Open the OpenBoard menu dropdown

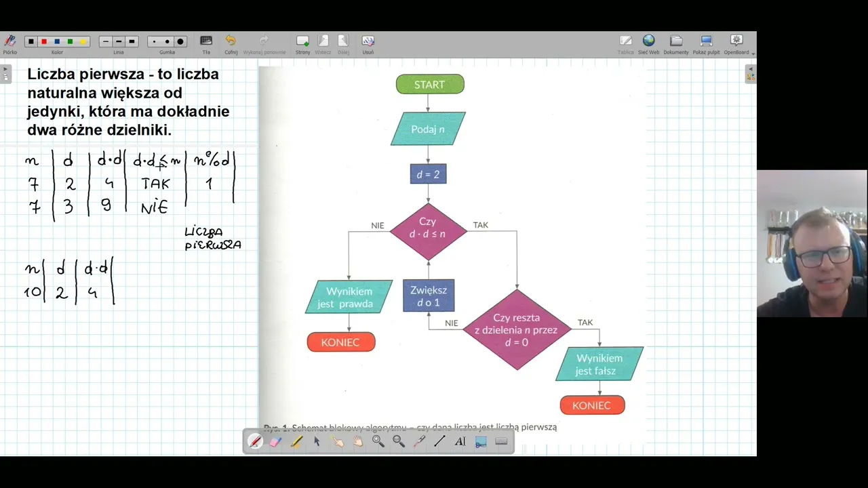click(738, 44)
